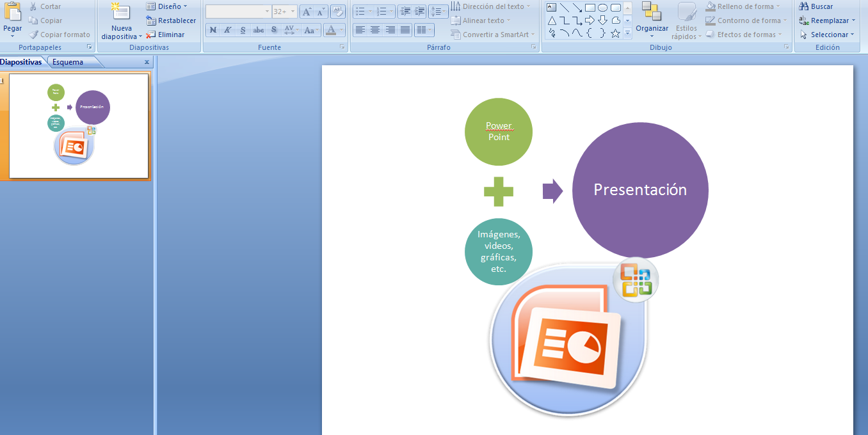
Task: Center the text alignment
Action: point(375,29)
